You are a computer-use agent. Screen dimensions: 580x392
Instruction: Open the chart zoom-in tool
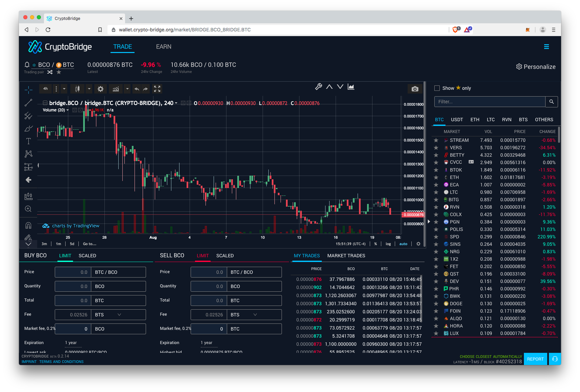28,209
